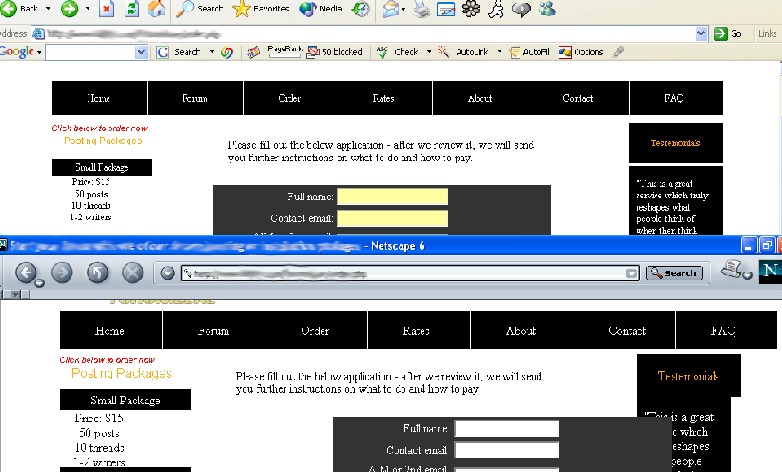This screenshot has width=782, height=472.
Task: Click Contact in the Netscape page navigation
Action: tap(627, 331)
